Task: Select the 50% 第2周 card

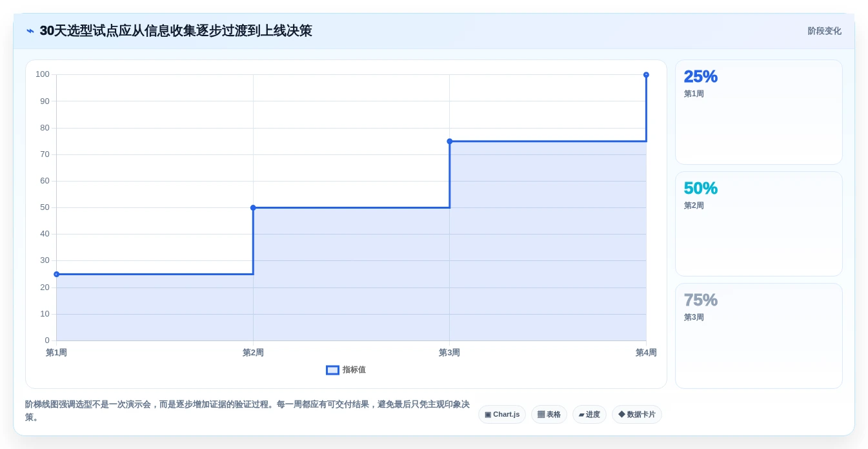Action: tap(759, 224)
